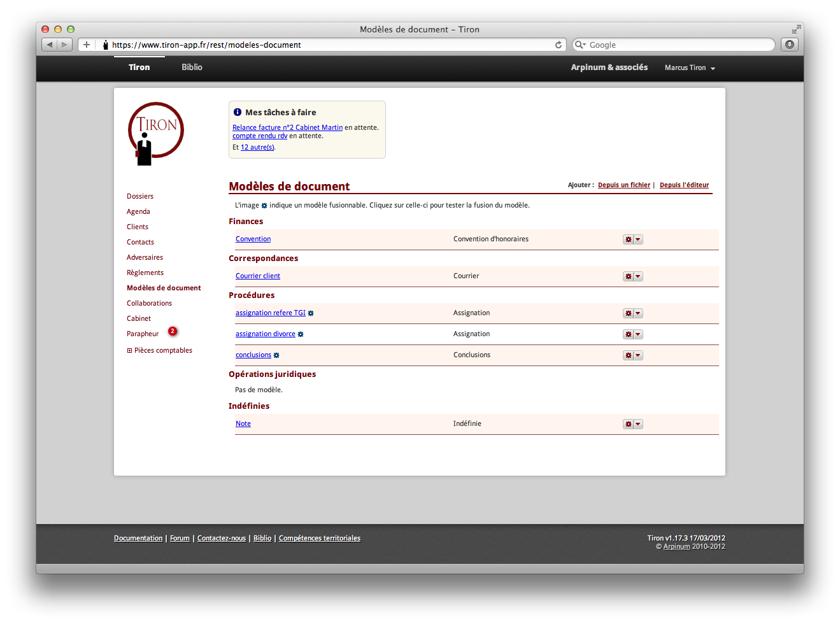The image size is (840, 624).
Task: Open the dropdown arrow in the Courrier client row
Action: [x=638, y=276]
